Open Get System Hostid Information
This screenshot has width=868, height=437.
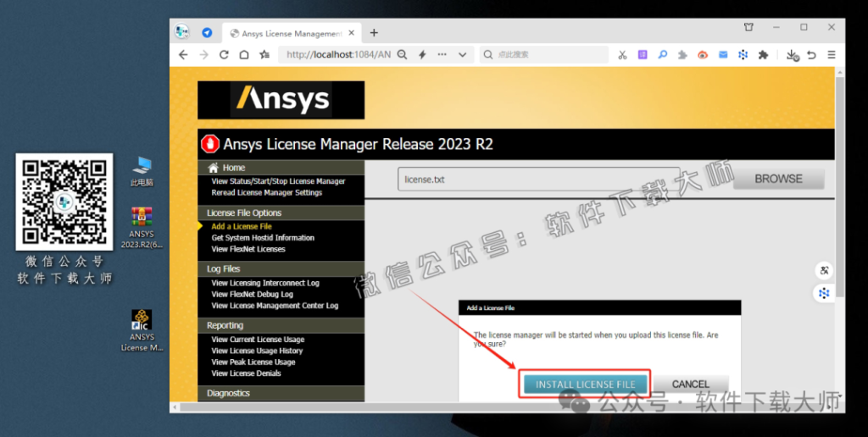(263, 238)
